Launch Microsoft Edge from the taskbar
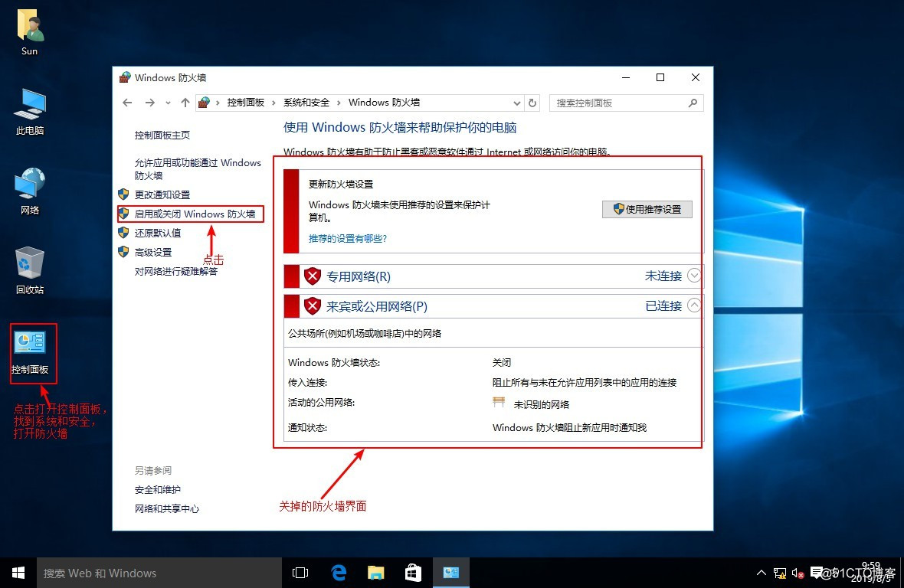This screenshot has height=588, width=904. tap(339, 573)
